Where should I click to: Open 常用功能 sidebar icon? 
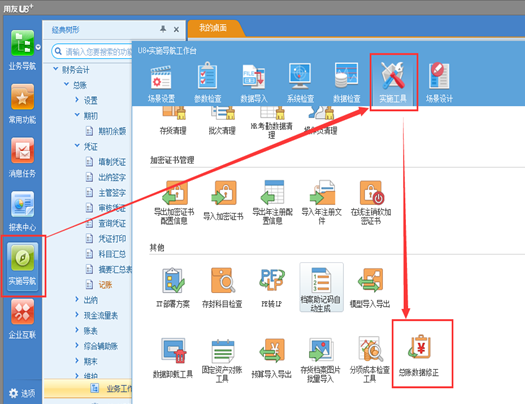(22, 104)
